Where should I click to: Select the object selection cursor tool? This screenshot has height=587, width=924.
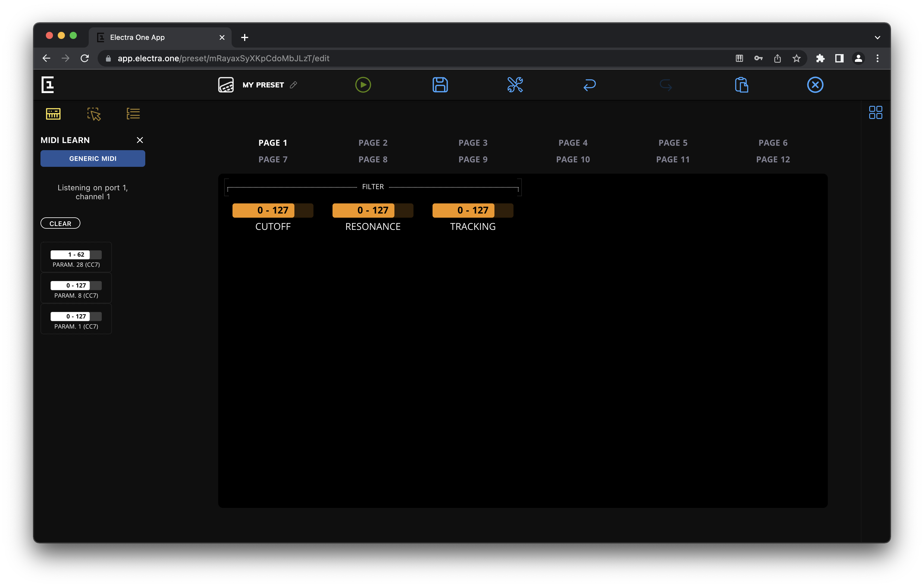tap(93, 114)
